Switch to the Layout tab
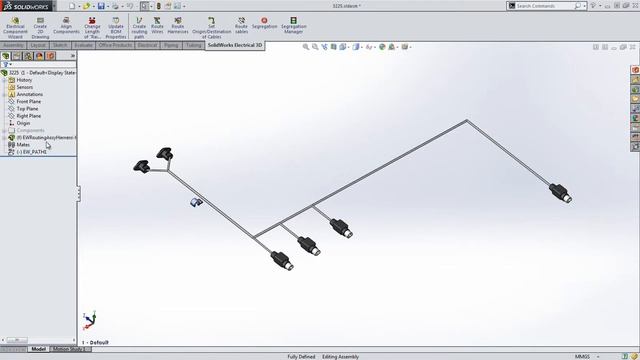This screenshot has width=640, height=360. [38, 45]
